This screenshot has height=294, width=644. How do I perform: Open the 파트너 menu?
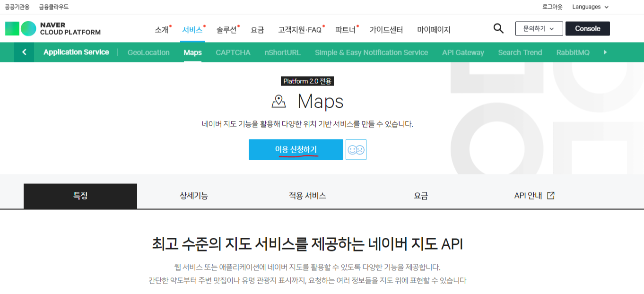pos(346,29)
